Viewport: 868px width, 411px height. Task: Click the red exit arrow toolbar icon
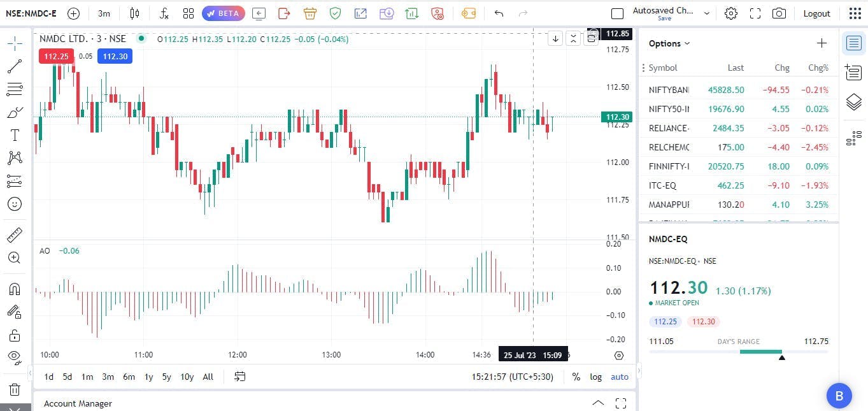pos(284,13)
